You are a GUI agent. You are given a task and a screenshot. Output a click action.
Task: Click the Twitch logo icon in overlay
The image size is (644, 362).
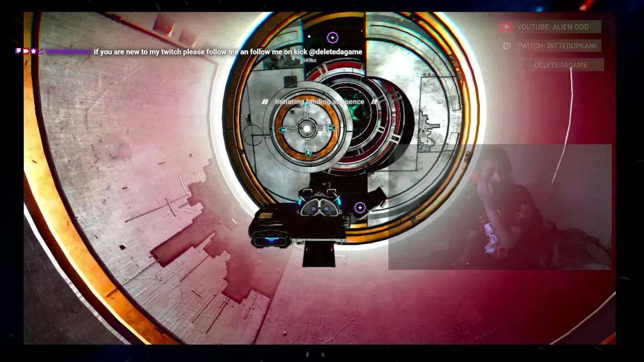point(507,46)
